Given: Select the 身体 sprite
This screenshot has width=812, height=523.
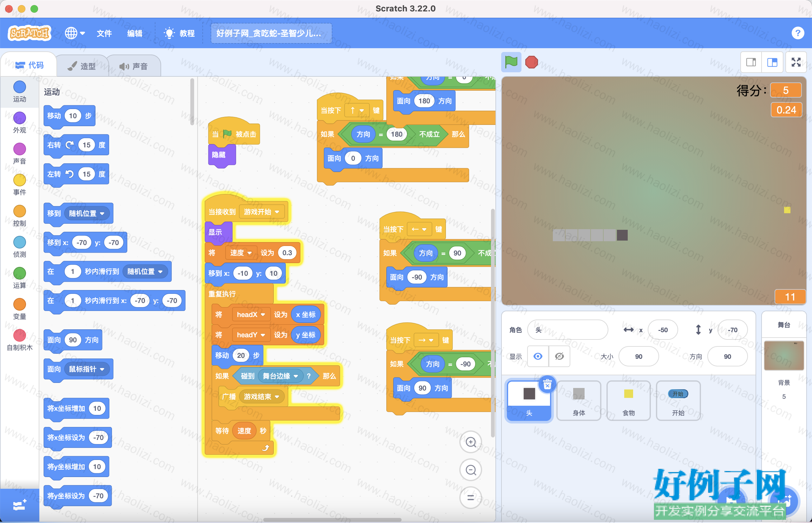Looking at the screenshot, I should (579, 401).
